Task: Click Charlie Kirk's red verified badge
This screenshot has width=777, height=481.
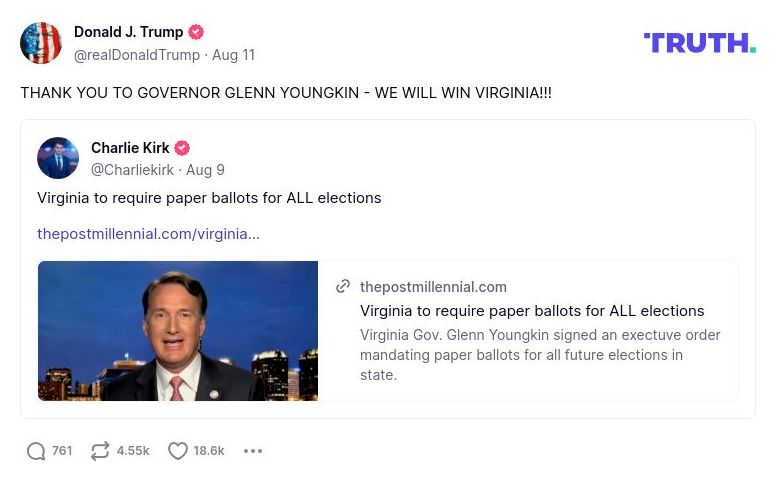Action: (182, 148)
